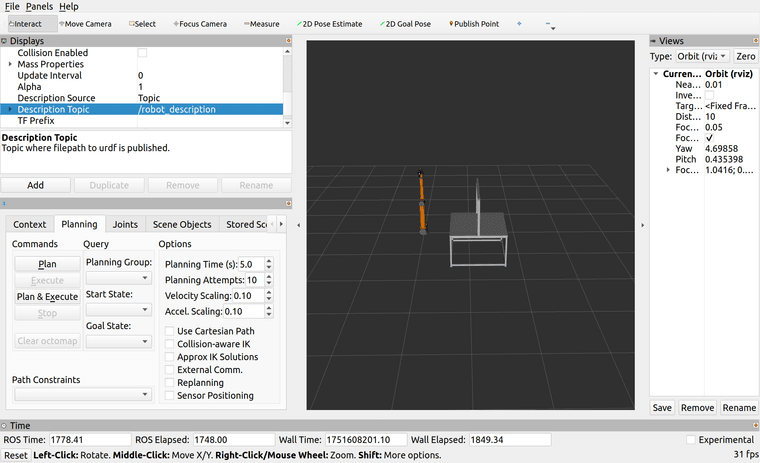Choose the Focus Camera tool
This screenshot has height=463, width=760.
tap(200, 24)
